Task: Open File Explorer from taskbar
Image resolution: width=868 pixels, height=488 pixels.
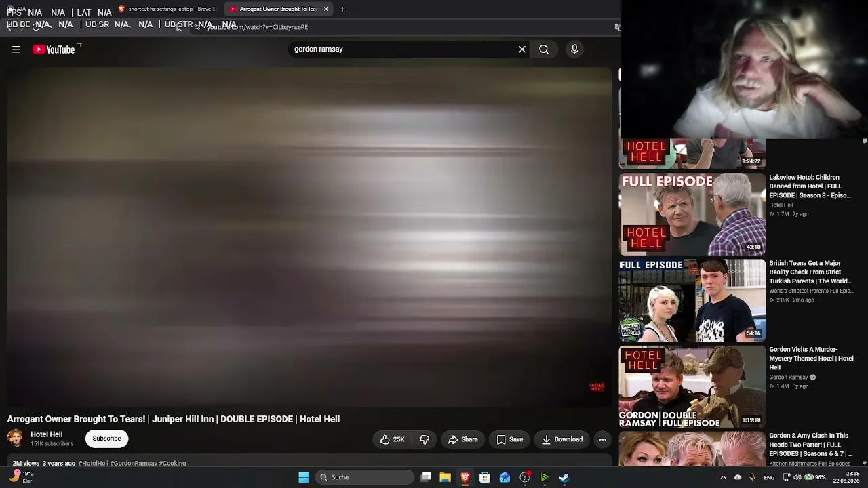Action: 445,477
